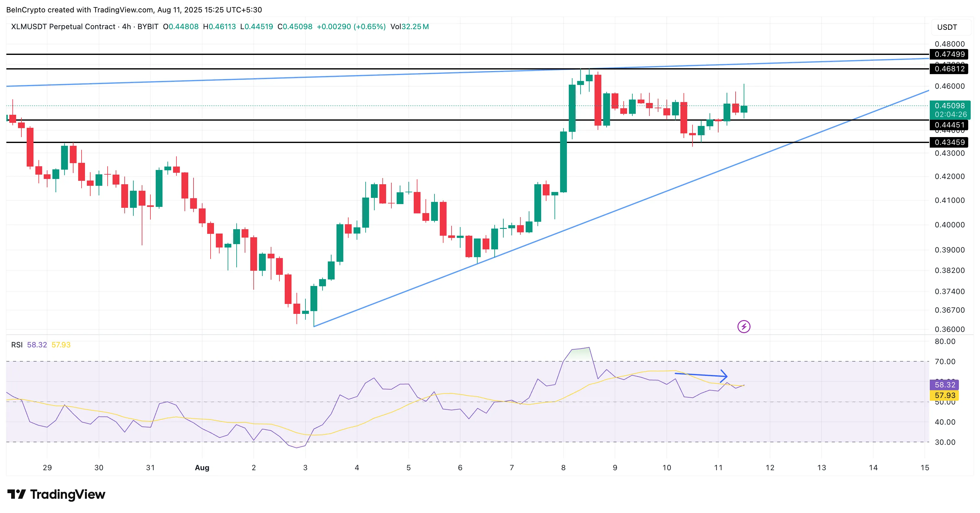This screenshot has width=980, height=513.
Task: Open the USDT currency selector
Action: pos(947,27)
